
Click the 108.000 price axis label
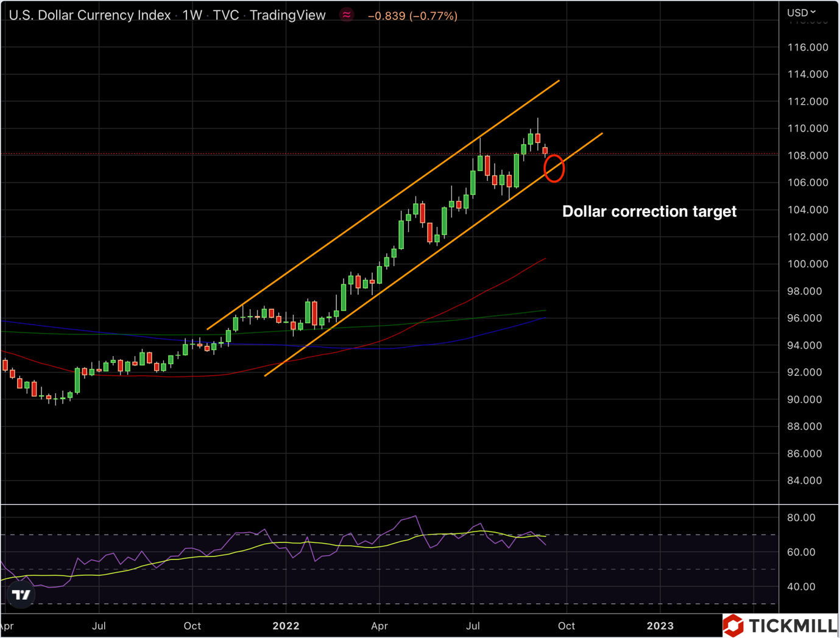[x=808, y=155]
